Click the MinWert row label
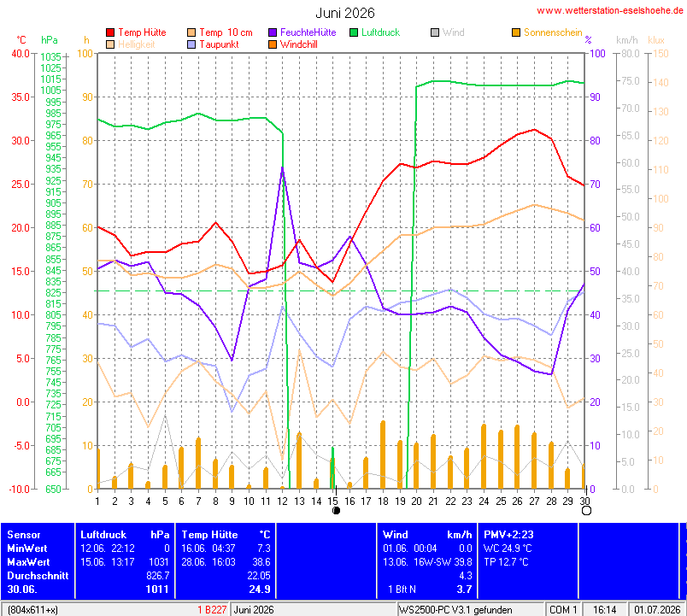Screen dimensions: 687x616 (27, 549)
